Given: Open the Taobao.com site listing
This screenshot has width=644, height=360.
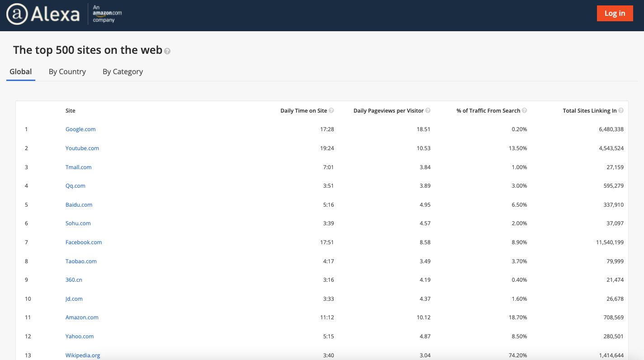Looking at the screenshot, I should coord(81,261).
